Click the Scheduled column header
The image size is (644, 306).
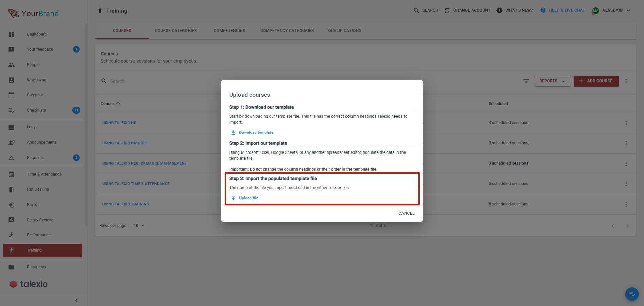(x=498, y=104)
